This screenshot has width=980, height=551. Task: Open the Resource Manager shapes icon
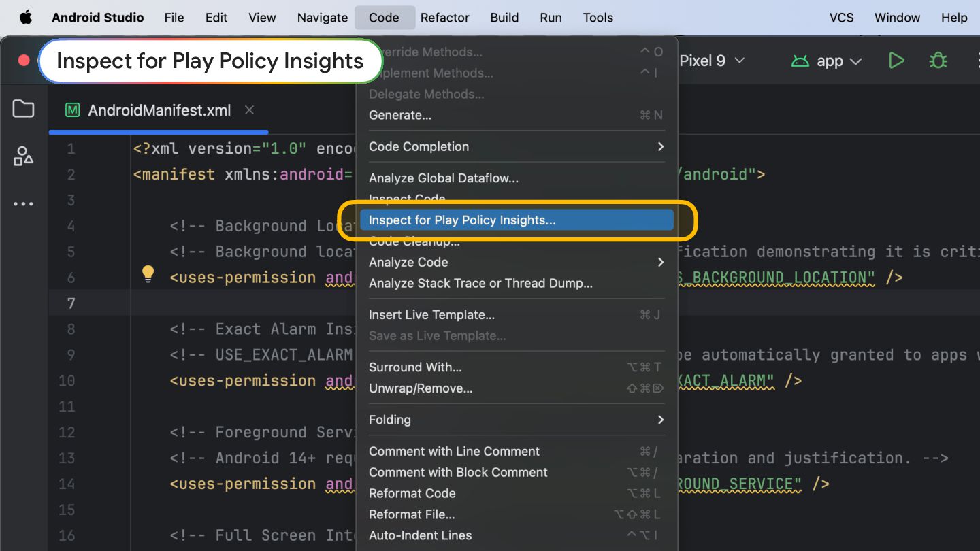pyautogui.click(x=23, y=156)
